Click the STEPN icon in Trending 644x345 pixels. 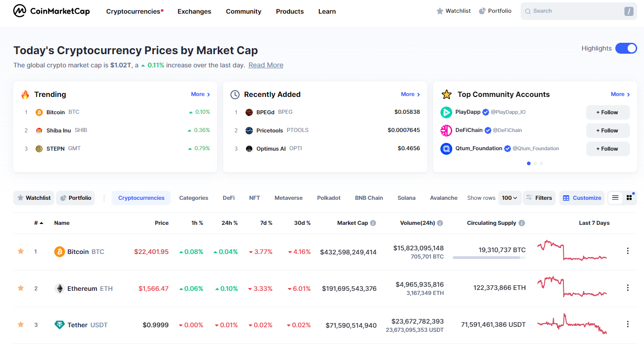[x=39, y=149]
